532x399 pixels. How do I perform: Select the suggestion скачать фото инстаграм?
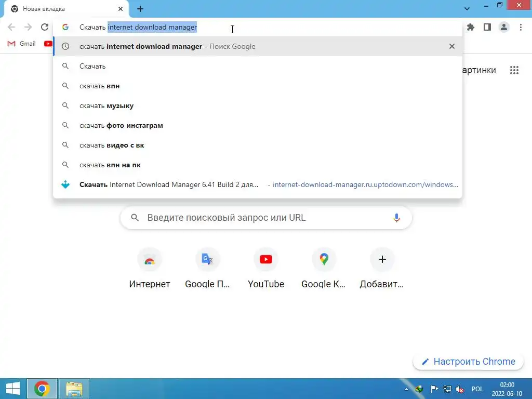click(258, 125)
